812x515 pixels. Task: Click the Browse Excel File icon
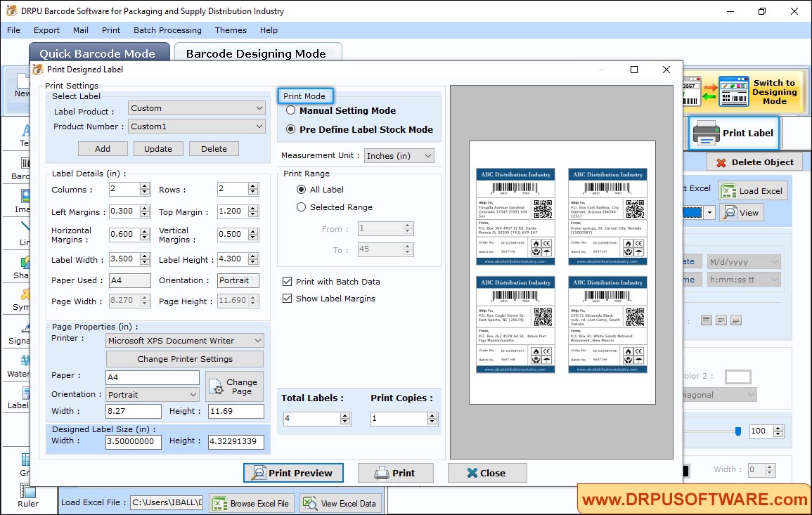point(220,503)
